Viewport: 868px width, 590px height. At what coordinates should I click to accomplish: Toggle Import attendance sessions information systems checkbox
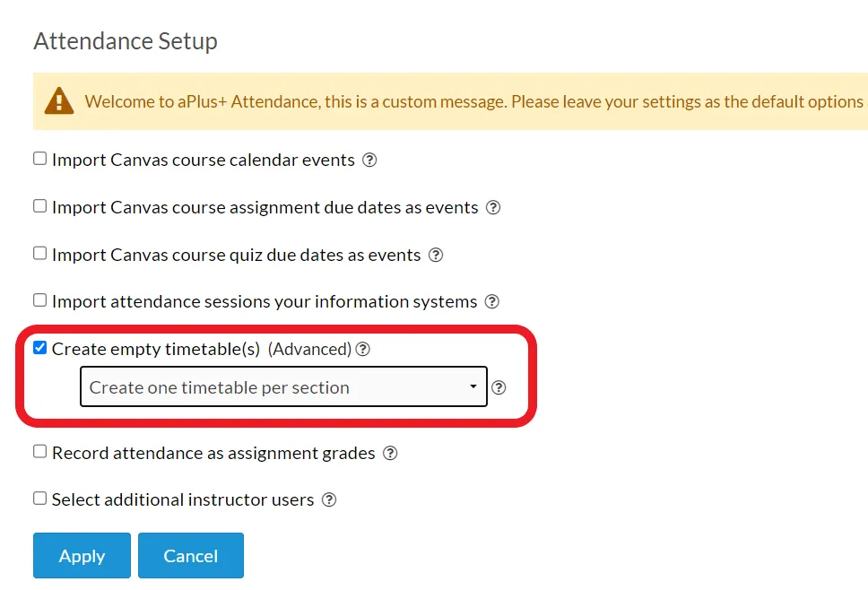click(39, 300)
